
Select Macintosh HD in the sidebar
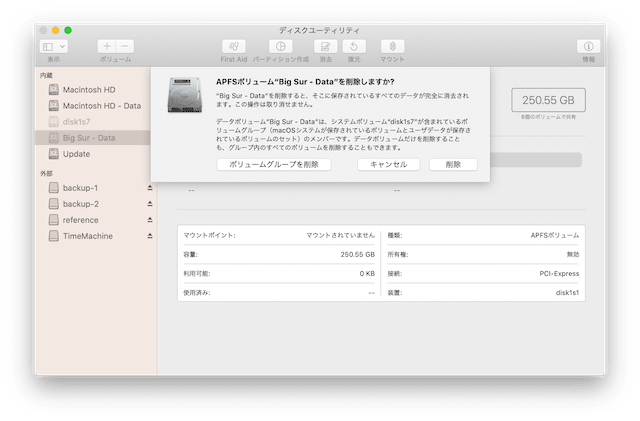pyautogui.click(x=93, y=89)
